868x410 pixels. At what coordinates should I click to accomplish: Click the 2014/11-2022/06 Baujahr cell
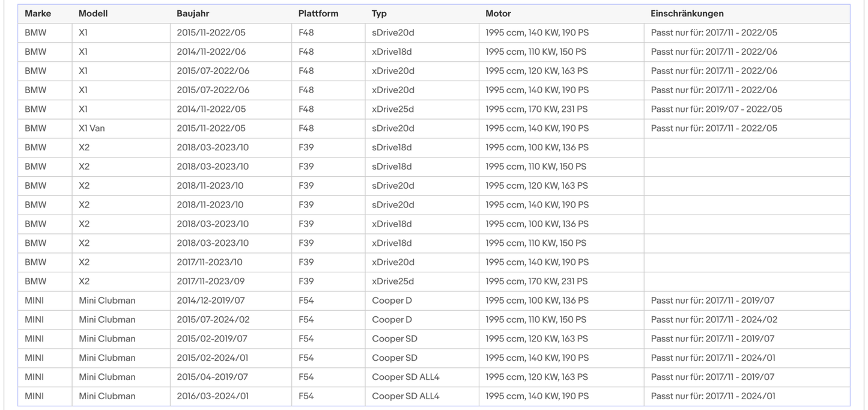coord(211,52)
